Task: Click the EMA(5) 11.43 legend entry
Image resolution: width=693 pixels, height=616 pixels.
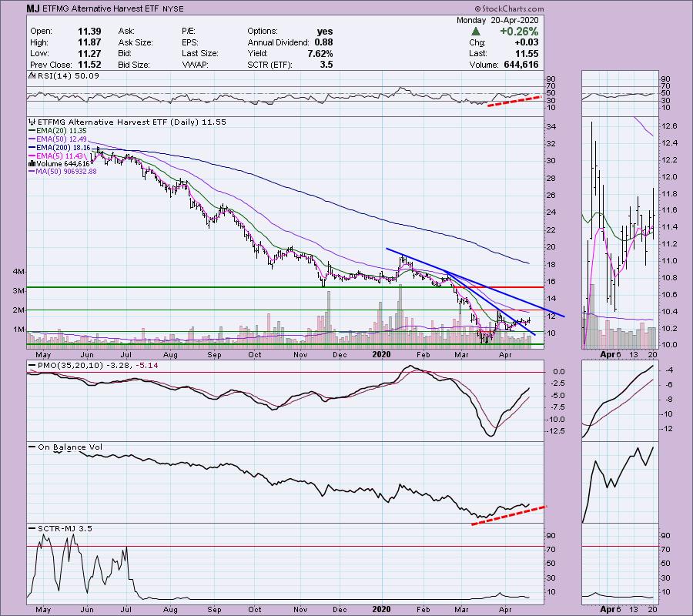Action: (55, 156)
